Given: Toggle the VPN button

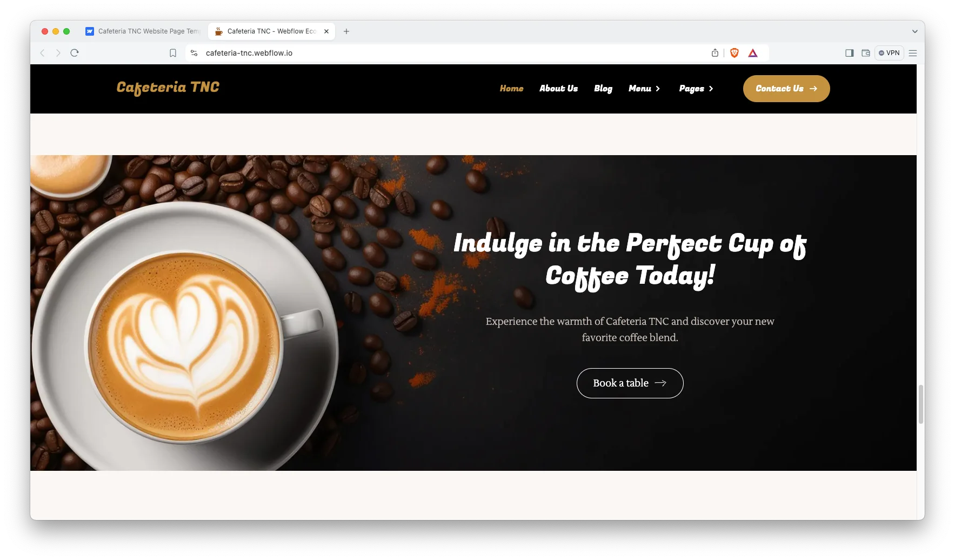Looking at the screenshot, I should 889,53.
